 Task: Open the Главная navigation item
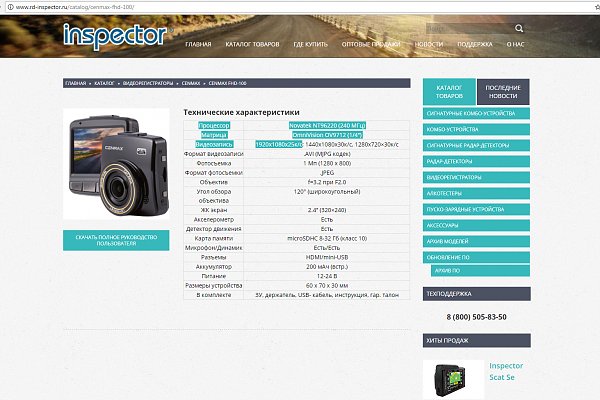198,45
